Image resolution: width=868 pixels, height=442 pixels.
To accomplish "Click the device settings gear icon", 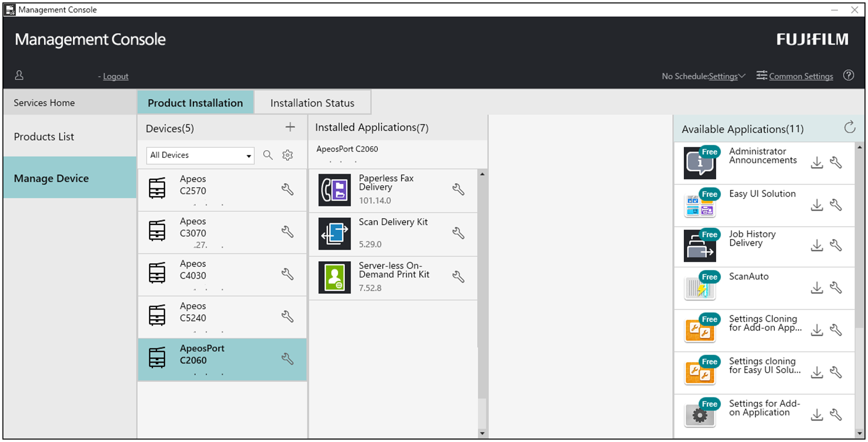I will point(288,155).
